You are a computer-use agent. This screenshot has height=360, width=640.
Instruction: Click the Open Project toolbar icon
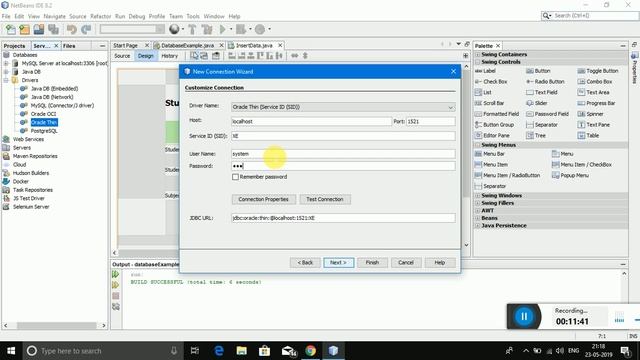39,29
